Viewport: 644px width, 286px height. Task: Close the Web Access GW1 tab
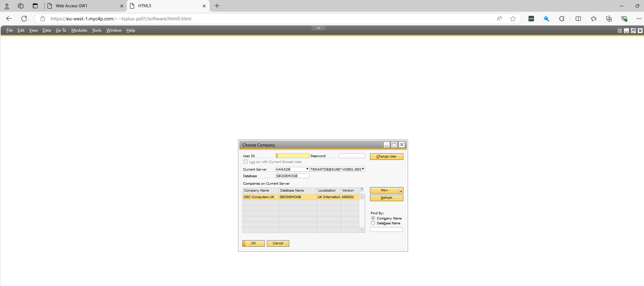point(122,6)
